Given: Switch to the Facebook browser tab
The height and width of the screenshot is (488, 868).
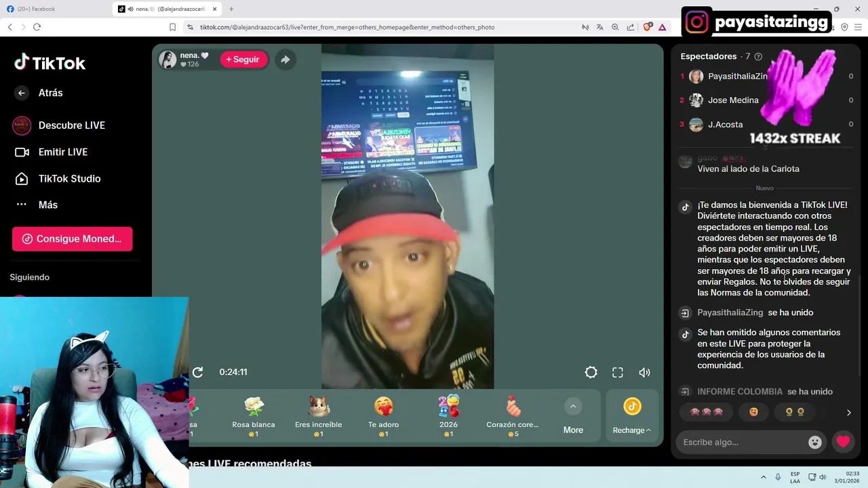Looking at the screenshot, I should pos(54,9).
